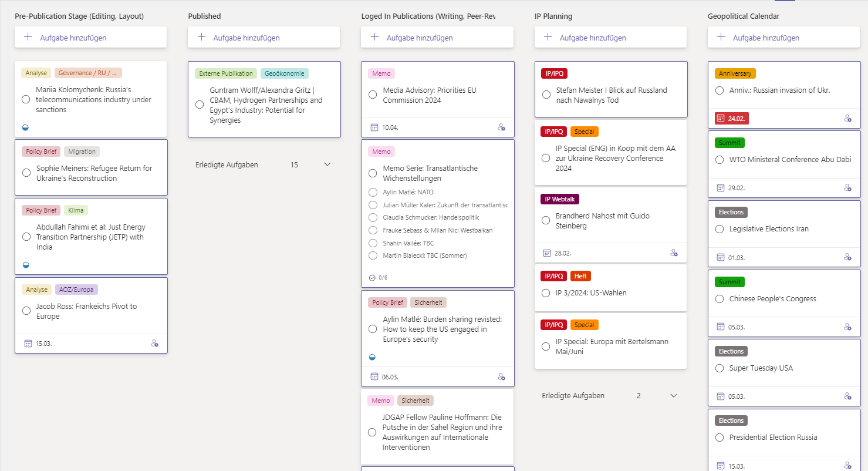Image resolution: width=868 pixels, height=471 pixels.
Task: Expand Erledigte Aufgaben in Published column
Action: (x=327, y=164)
